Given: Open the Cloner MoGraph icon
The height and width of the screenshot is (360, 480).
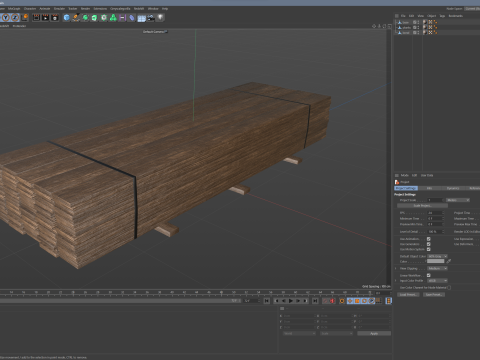Looking at the screenshot, I should (x=104, y=17).
